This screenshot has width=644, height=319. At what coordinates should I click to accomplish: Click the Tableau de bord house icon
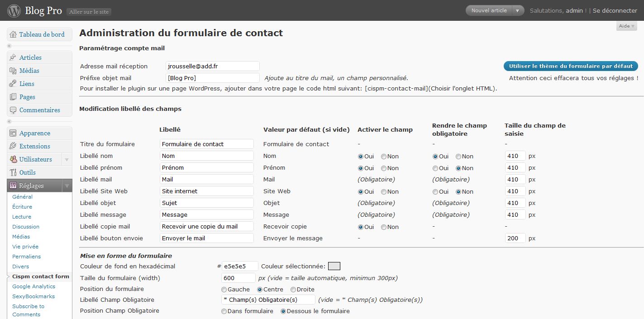coord(13,34)
